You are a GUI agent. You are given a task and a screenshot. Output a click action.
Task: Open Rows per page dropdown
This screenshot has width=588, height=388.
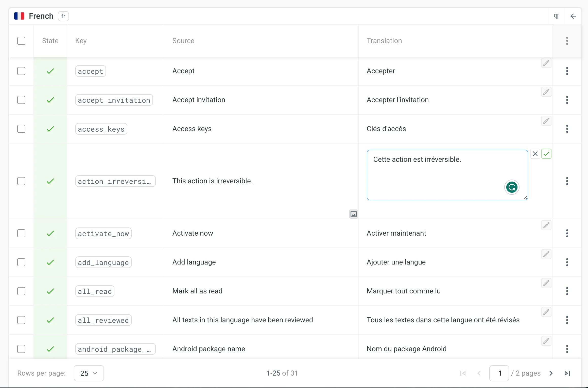[x=89, y=373]
